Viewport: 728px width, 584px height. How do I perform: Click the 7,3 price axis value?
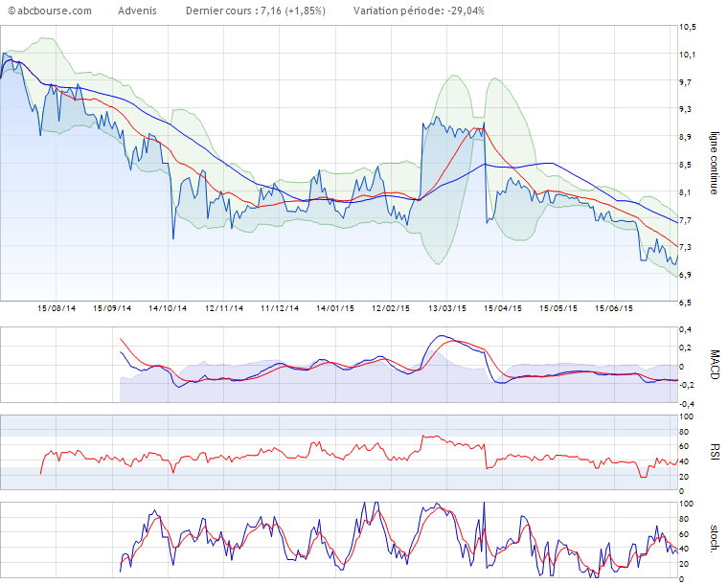(x=685, y=247)
